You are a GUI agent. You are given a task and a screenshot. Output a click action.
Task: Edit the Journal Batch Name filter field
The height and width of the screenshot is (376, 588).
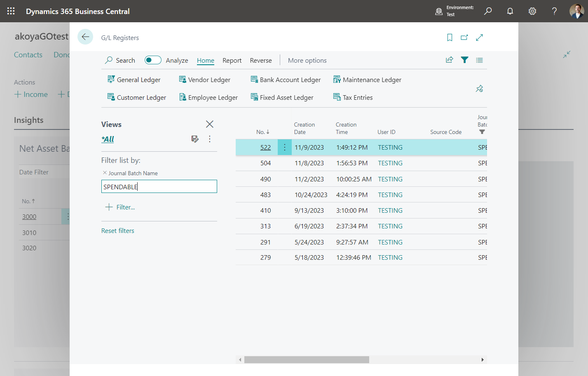(159, 186)
